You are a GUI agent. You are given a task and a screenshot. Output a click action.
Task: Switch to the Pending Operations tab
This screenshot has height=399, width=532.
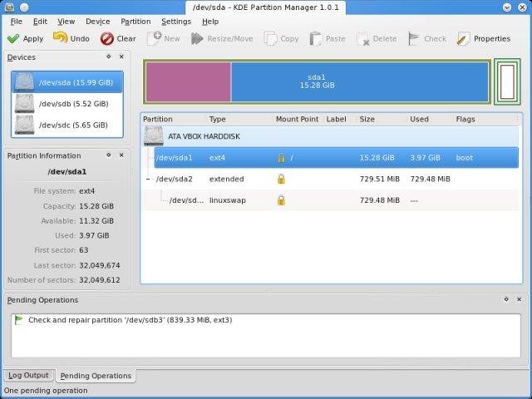point(96,376)
